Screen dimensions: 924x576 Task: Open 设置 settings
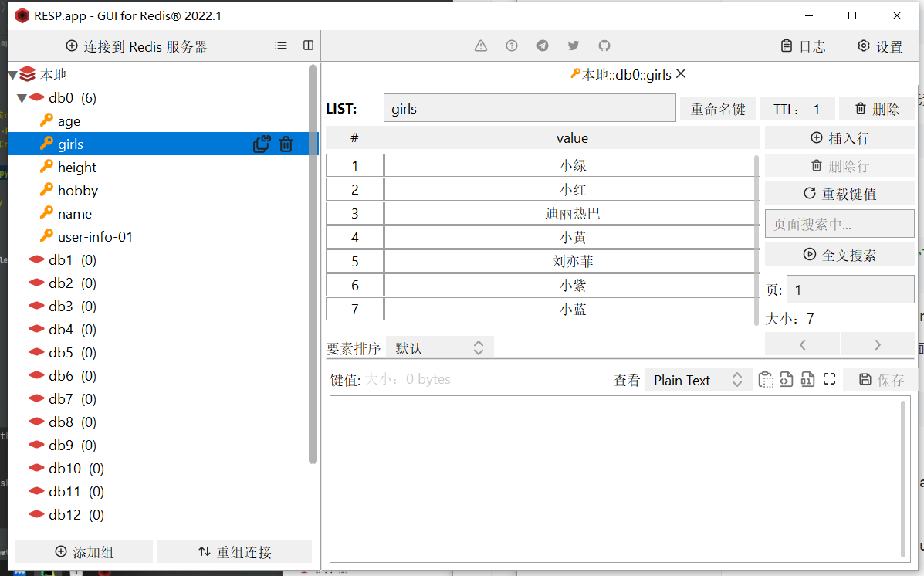click(x=880, y=46)
